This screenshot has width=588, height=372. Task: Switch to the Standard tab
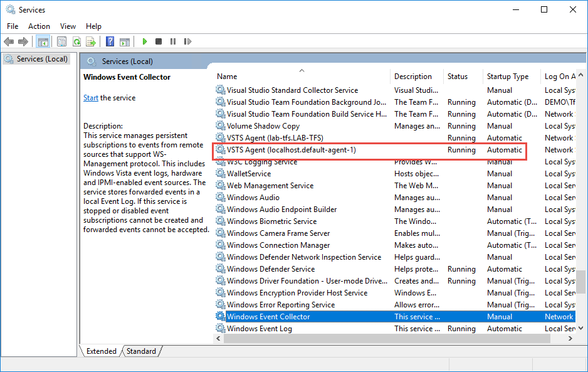pyautogui.click(x=141, y=351)
